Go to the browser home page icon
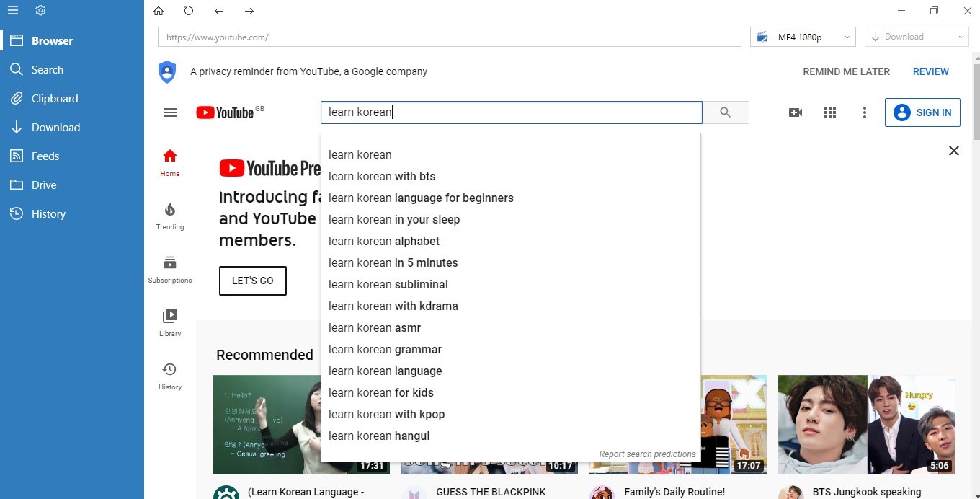Viewport: 980px width, 499px height. click(159, 11)
